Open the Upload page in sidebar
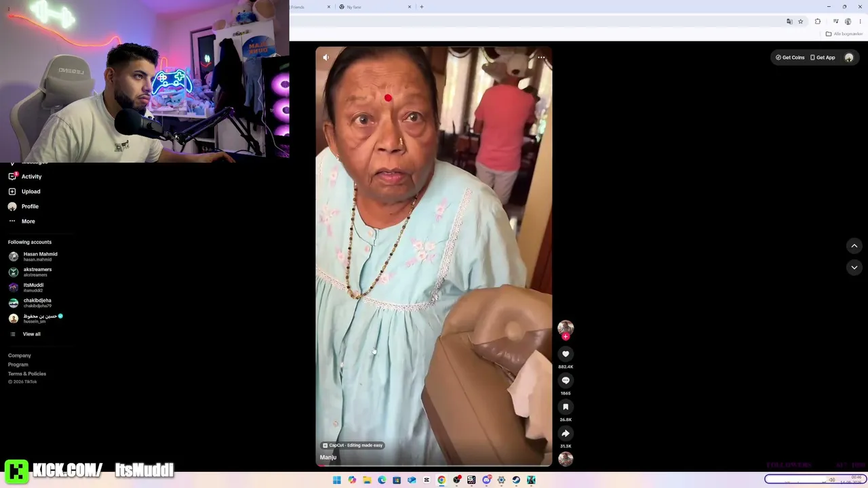 click(24, 191)
